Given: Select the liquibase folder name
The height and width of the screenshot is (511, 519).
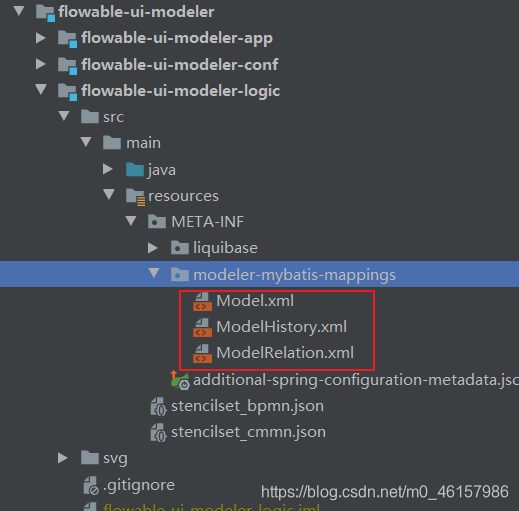Looking at the screenshot, I should 225,249.
